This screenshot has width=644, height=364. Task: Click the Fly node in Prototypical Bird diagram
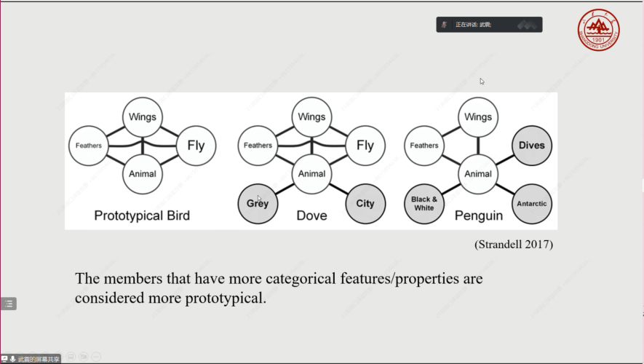[x=196, y=146]
